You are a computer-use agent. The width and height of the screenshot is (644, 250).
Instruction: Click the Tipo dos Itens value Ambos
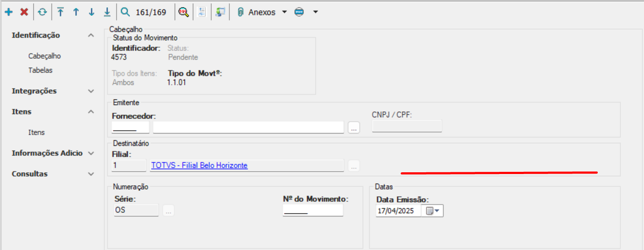123,82
